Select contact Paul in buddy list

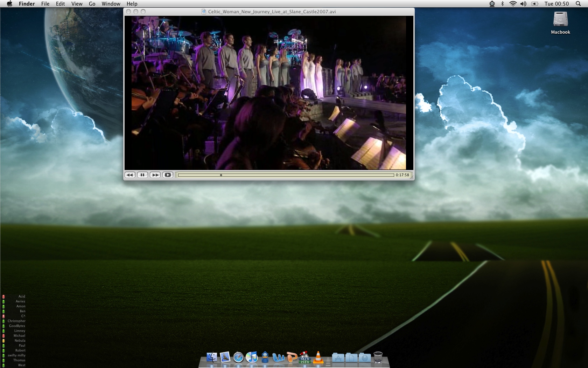coord(22,346)
